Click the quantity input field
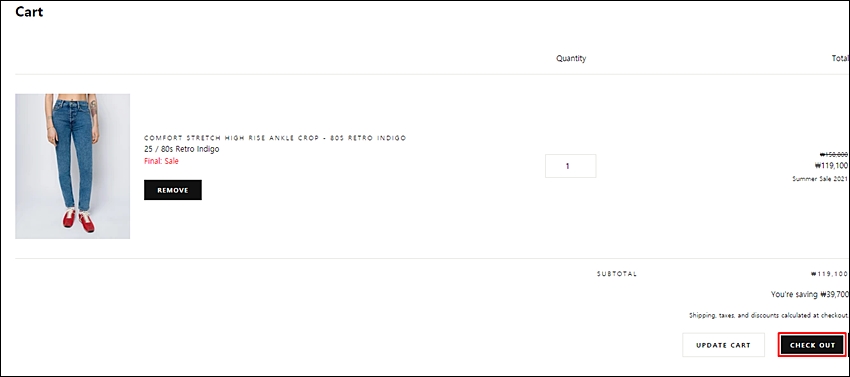 coord(570,166)
